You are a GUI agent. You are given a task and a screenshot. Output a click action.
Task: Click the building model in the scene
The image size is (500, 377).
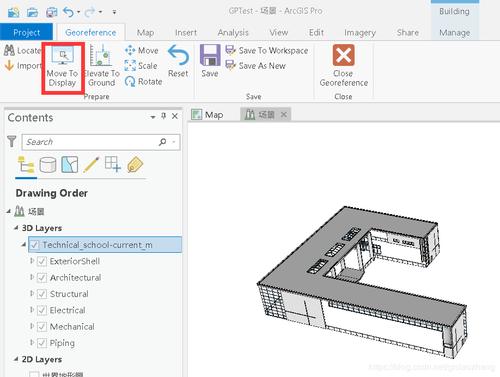tap(362, 282)
